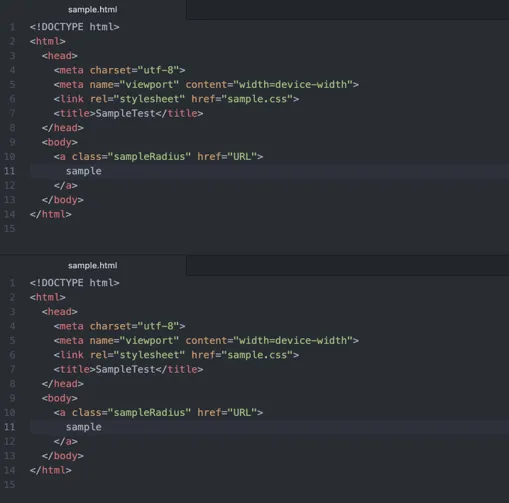Click the closing </a> tag in lower editor
Image resolution: width=509 pixels, height=503 pixels.
pos(66,441)
